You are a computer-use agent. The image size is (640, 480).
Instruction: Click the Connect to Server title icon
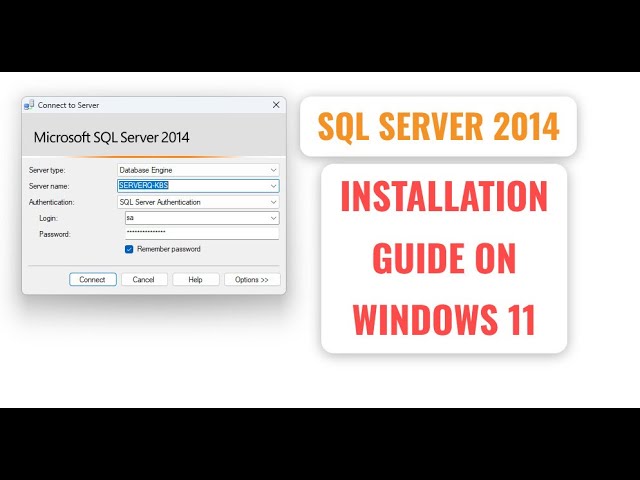coord(29,105)
